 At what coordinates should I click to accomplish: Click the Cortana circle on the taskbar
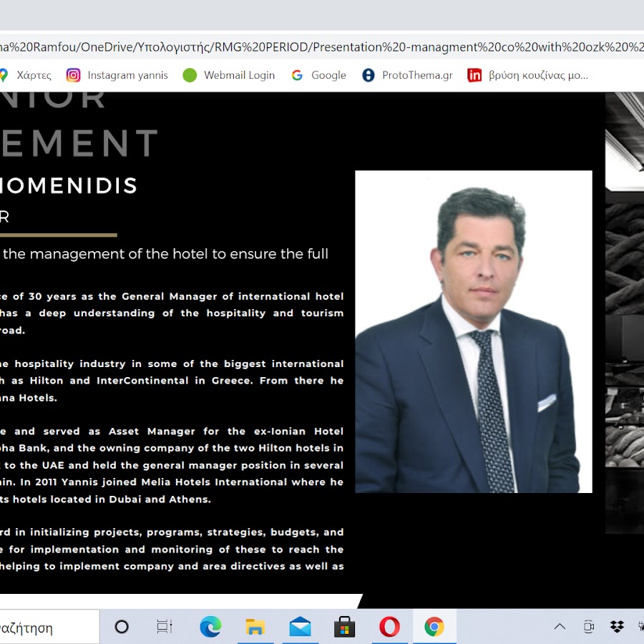tap(122, 627)
